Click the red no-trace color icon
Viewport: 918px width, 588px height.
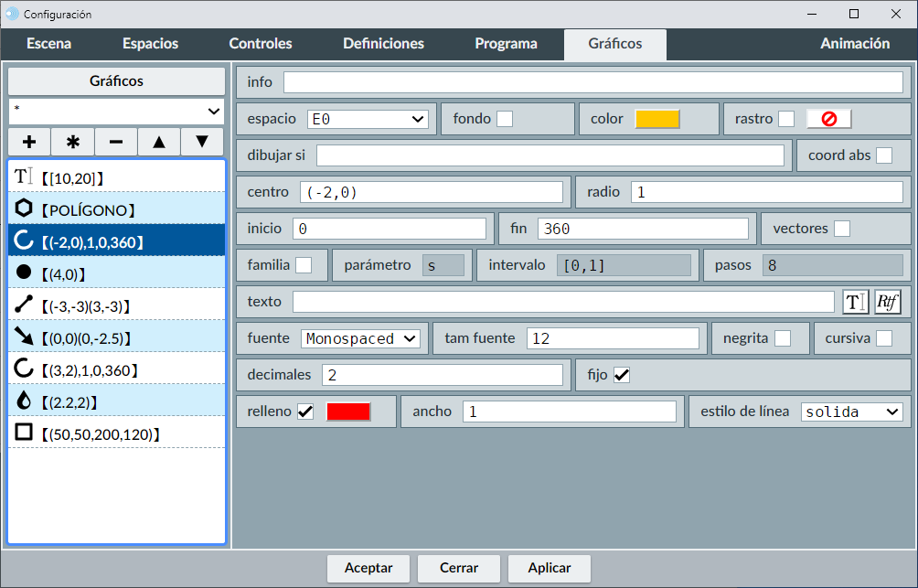pyautogui.click(x=828, y=119)
